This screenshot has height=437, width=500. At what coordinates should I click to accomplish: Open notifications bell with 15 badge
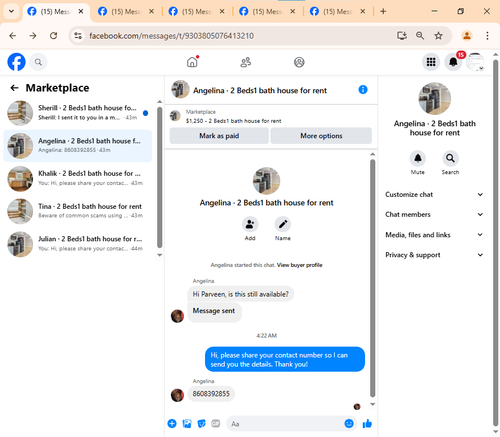453,62
